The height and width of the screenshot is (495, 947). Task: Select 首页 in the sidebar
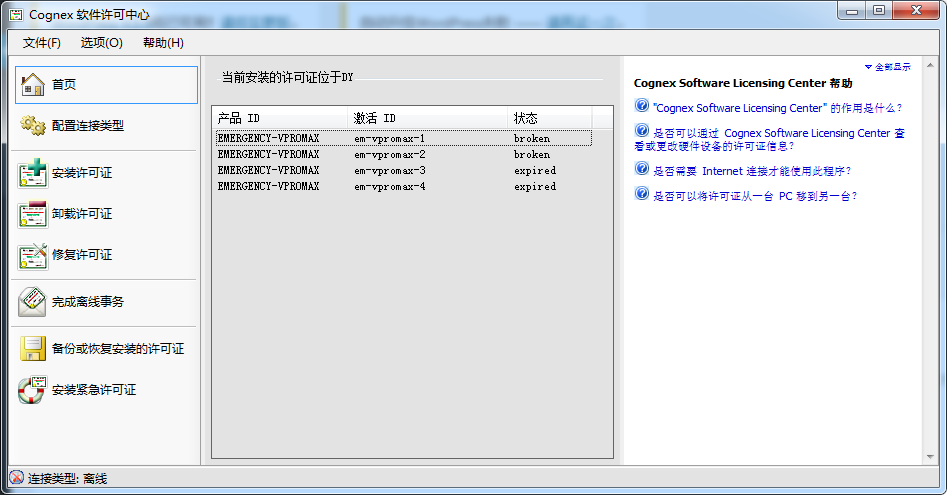coord(106,85)
